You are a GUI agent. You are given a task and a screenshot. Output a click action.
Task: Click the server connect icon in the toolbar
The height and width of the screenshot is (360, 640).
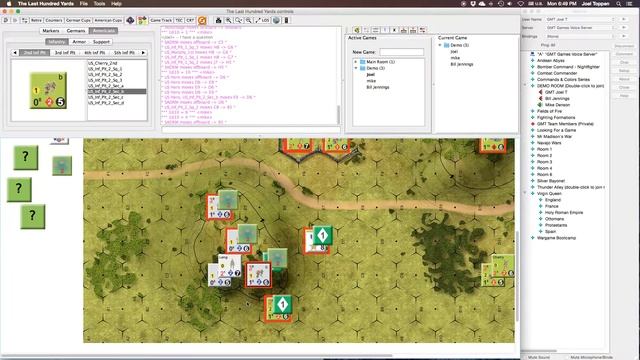click(x=24, y=20)
